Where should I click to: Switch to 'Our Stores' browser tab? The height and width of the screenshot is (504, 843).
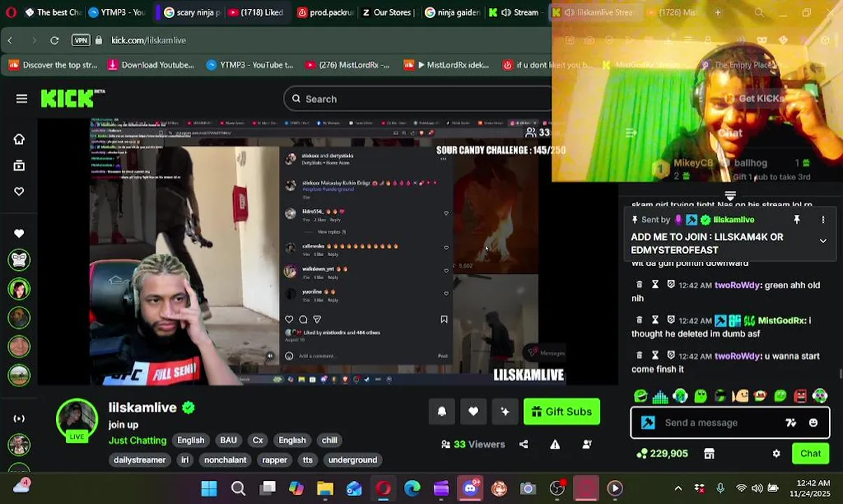coord(389,12)
